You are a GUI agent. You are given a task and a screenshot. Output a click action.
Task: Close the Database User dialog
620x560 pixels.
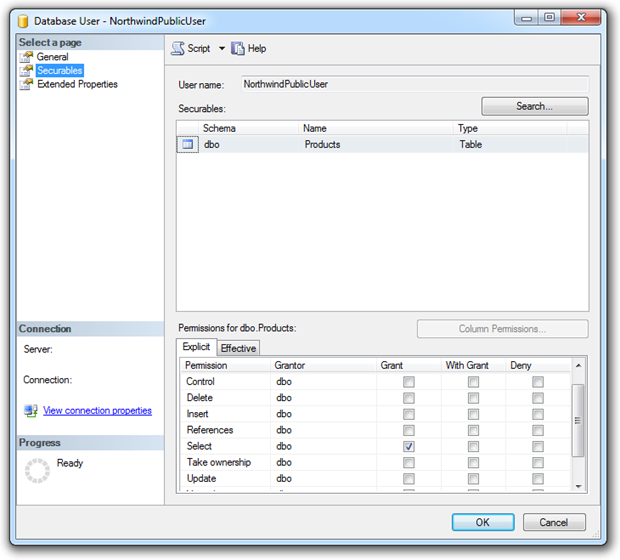pyautogui.click(x=580, y=17)
